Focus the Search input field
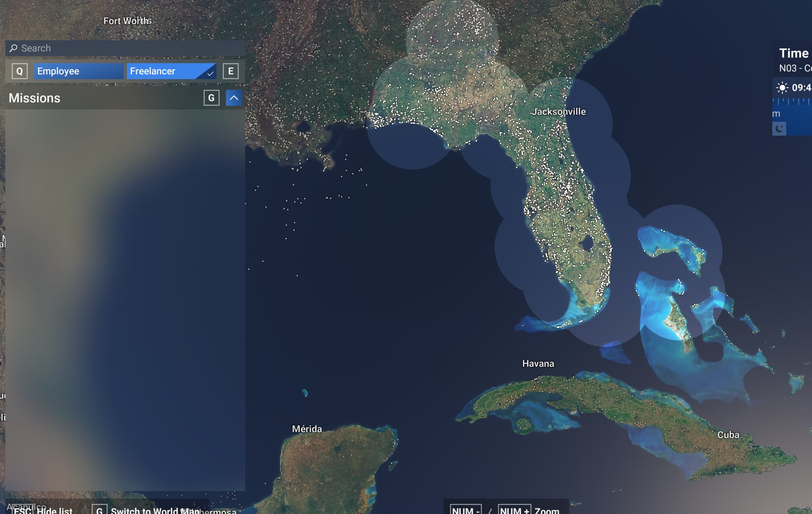The width and height of the screenshot is (812, 514). click(125, 48)
